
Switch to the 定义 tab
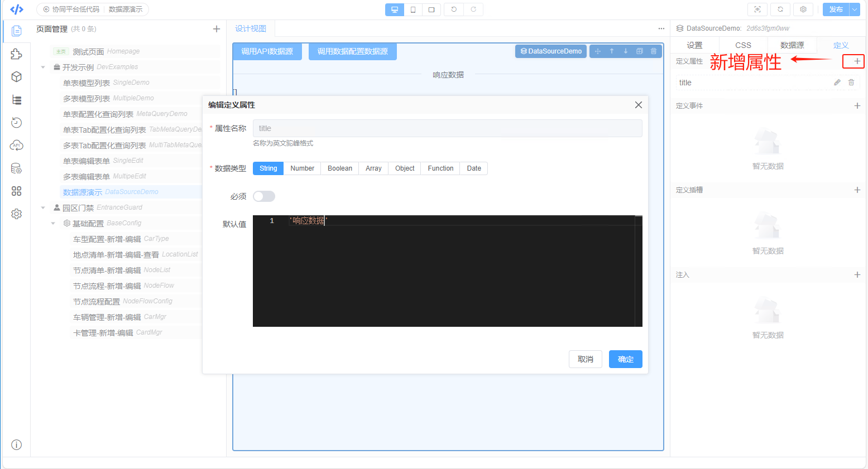click(841, 45)
